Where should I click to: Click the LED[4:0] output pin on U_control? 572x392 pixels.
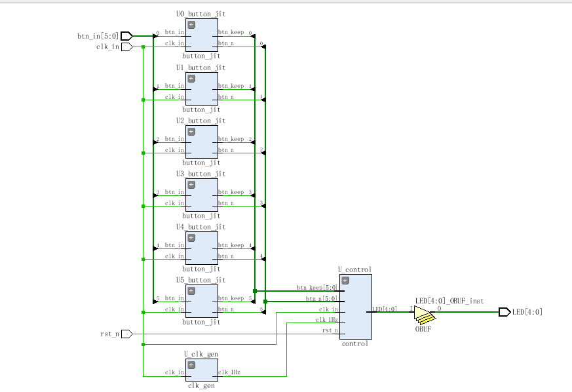tap(384, 309)
